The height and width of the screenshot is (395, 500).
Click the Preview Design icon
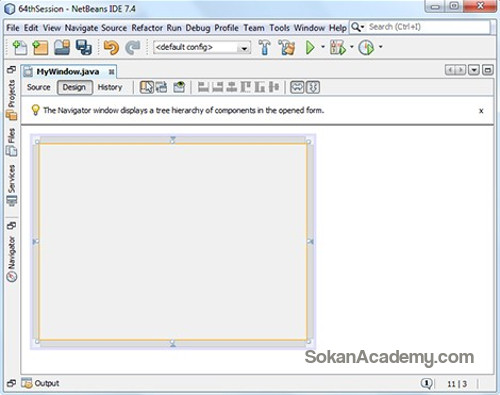click(179, 87)
